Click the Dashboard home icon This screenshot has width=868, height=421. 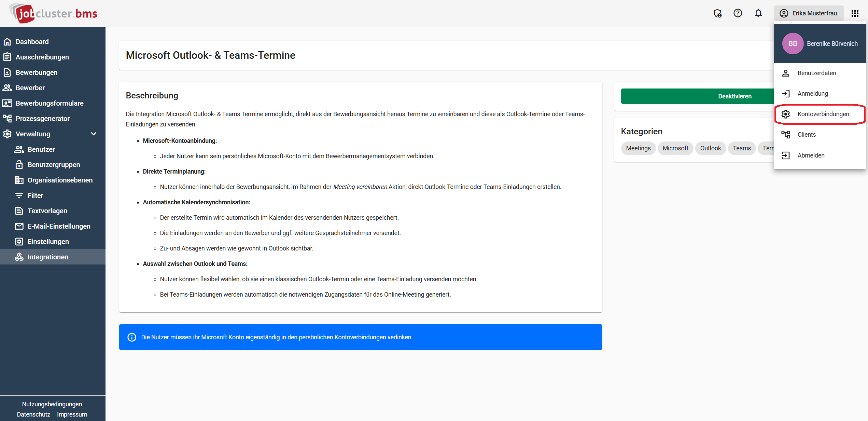pos(7,42)
